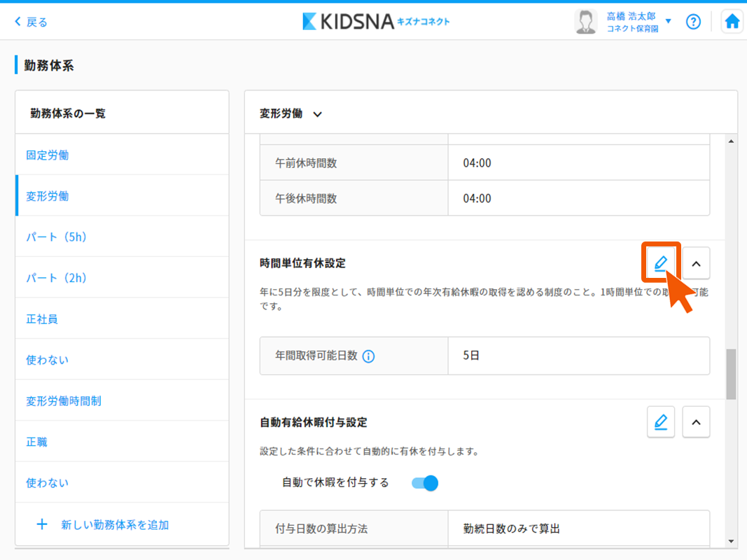
Task: Select 固定労働 in the work system list
Action: pos(48,155)
